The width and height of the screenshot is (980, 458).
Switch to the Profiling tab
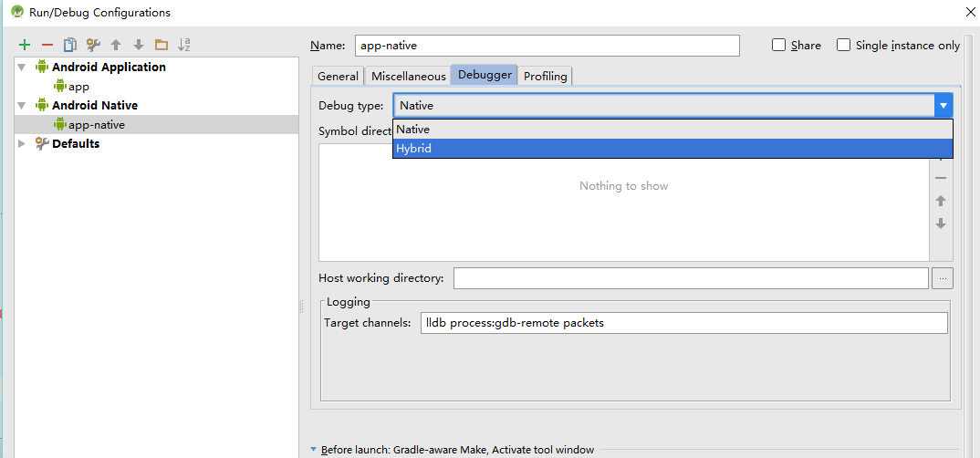[x=546, y=77]
